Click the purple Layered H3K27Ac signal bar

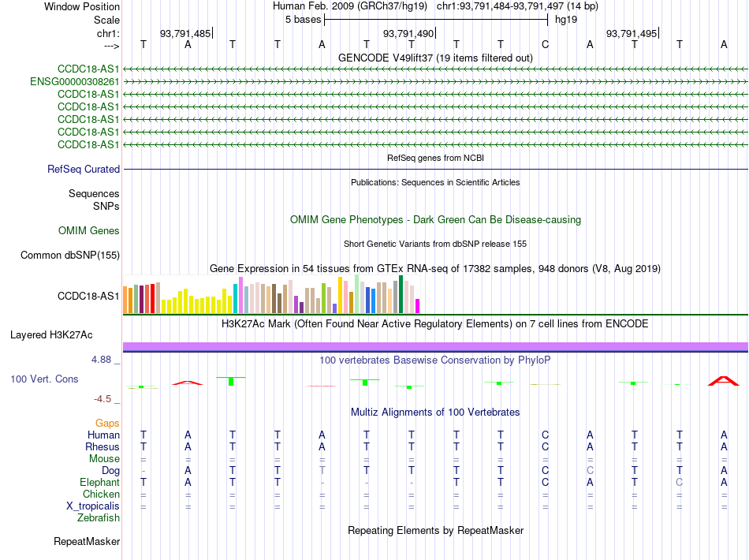435,347
